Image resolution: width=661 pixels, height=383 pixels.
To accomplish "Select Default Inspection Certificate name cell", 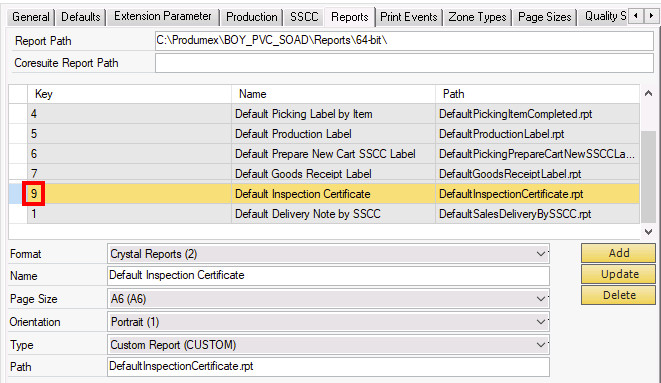I will [333, 194].
